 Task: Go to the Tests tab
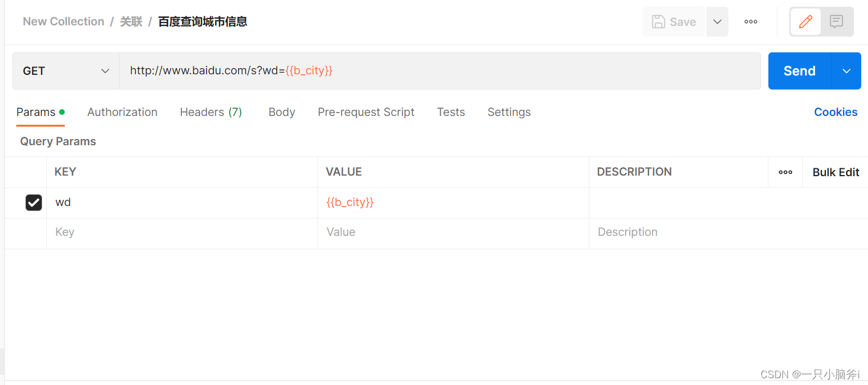451,112
